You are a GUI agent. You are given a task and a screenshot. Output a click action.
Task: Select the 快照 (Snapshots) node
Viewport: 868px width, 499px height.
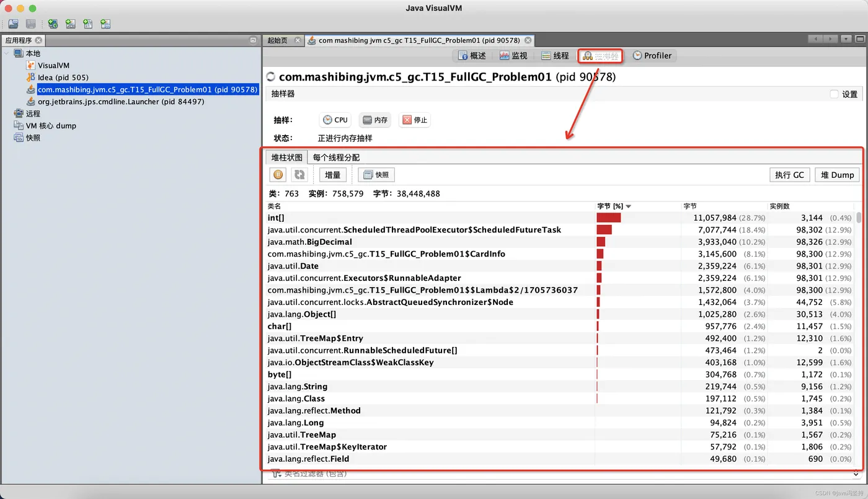(x=33, y=138)
